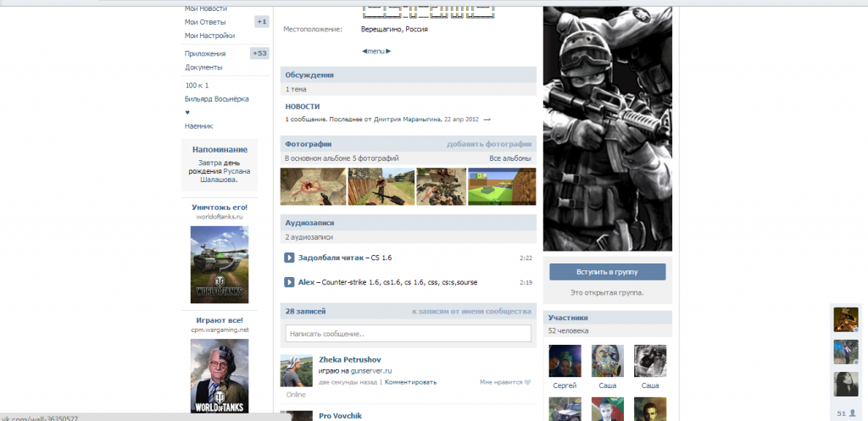This screenshot has width=868, height=421.
Task: Expand the Обсуждения section header
Action: tap(309, 75)
